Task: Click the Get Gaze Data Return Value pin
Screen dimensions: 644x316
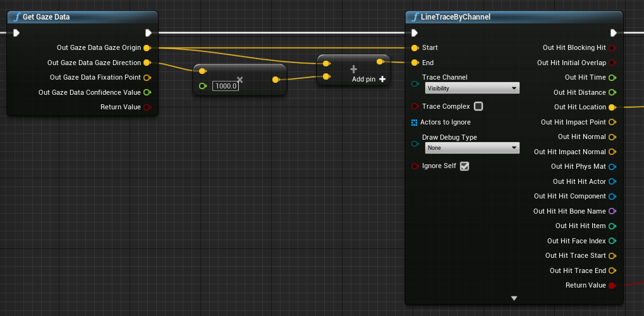Action: tap(147, 107)
